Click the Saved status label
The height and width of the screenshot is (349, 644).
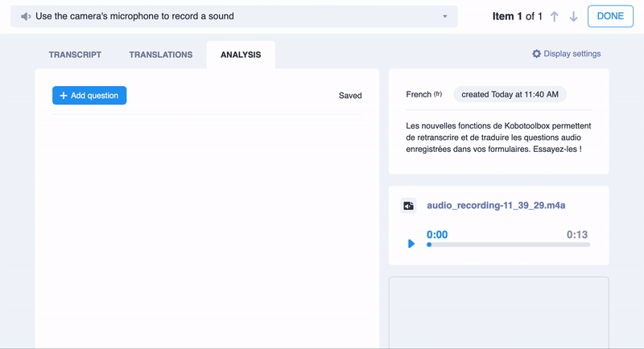pos(350,96)
